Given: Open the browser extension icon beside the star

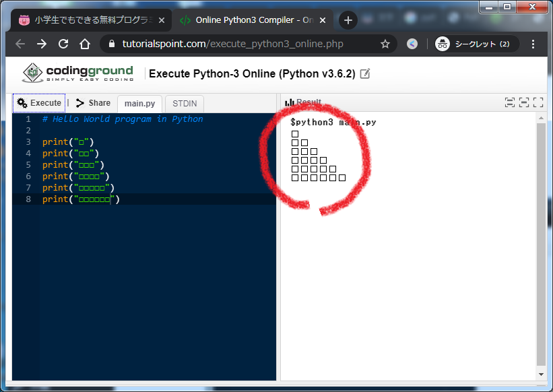Looking at the screenshot, I should (412, 44).
